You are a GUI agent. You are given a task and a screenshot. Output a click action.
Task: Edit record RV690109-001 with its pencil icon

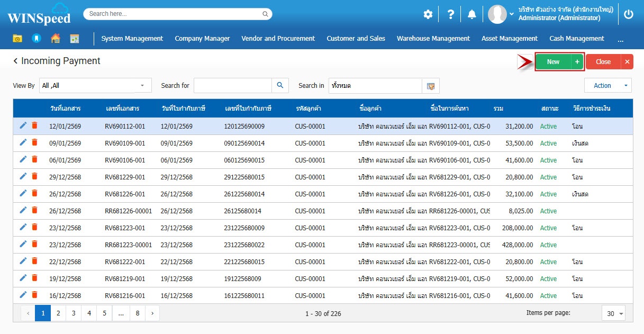click(23, 143)
